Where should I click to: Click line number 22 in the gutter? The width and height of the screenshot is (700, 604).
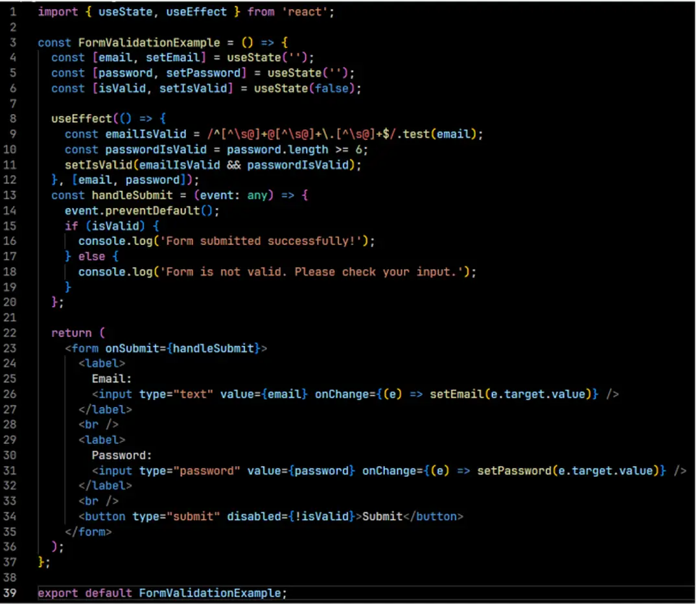point(13,333)
